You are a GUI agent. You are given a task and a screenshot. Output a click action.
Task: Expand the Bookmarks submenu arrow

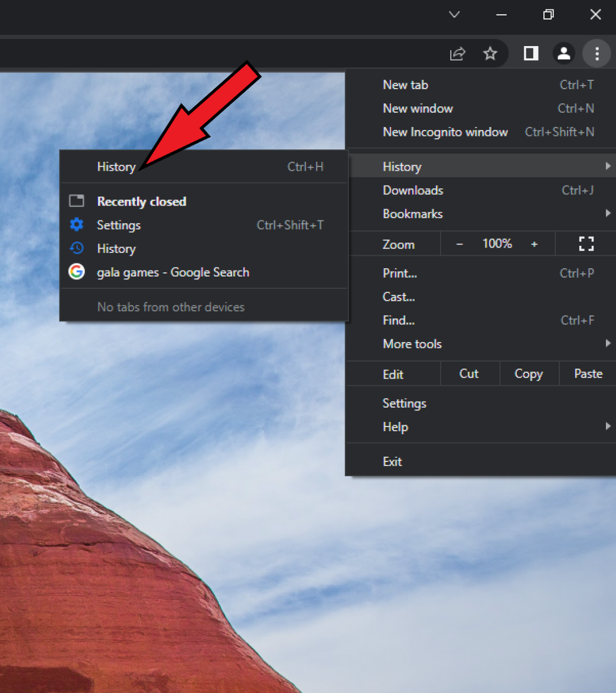608,213
